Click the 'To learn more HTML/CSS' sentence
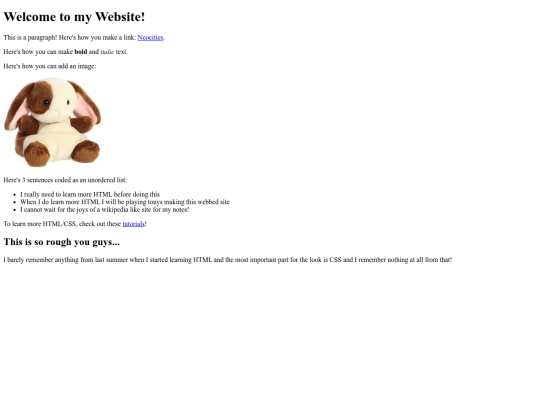The height and width of the screenshot is (405, 540). point(75,224)
